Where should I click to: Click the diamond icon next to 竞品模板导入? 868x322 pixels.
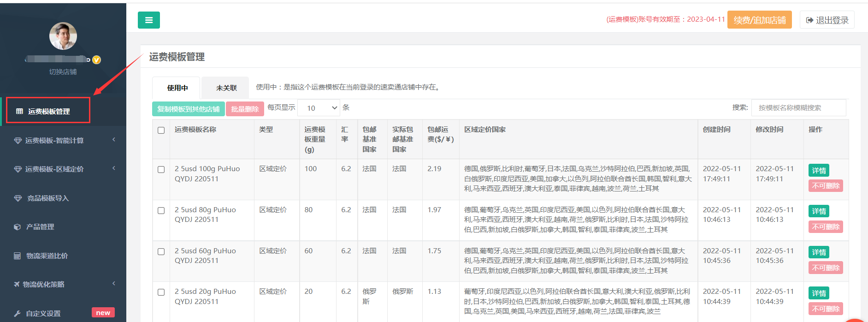18,198
